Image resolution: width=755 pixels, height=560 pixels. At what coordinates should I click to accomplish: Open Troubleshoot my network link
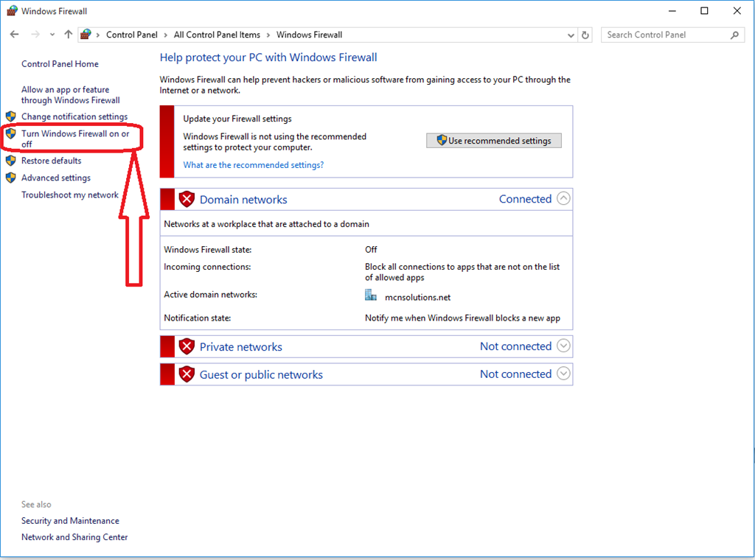70,195
